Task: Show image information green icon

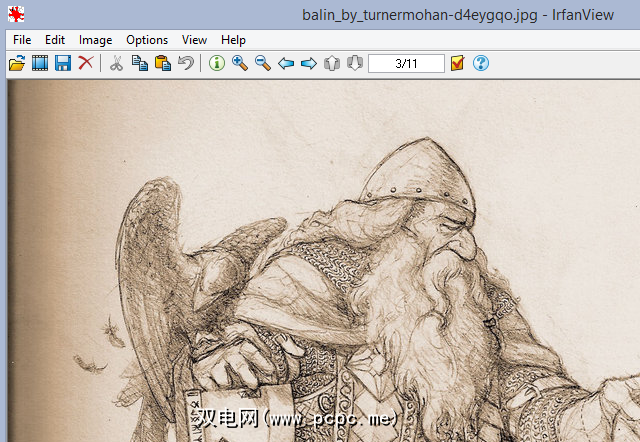Action: click(217, 63)
